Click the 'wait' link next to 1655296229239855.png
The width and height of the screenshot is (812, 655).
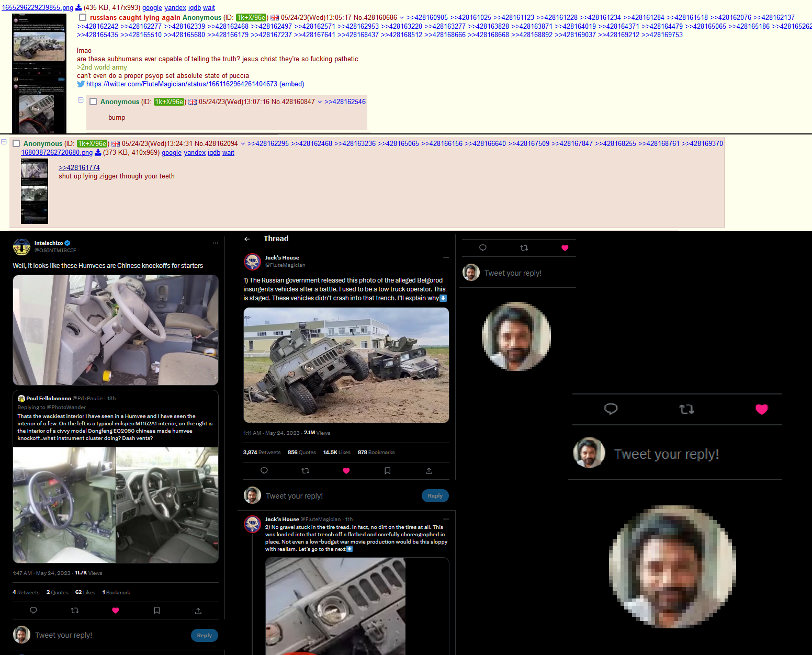(x=209, y=8)
